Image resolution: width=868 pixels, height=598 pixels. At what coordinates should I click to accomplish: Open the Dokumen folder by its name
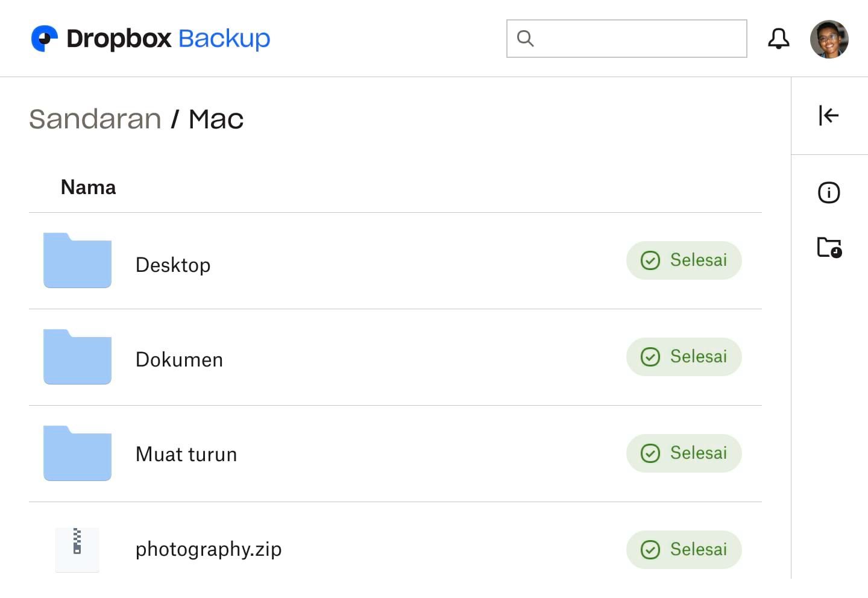pyautogui.click(x=179, y=359)
